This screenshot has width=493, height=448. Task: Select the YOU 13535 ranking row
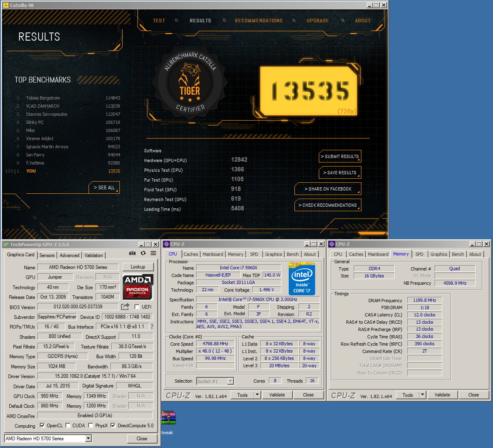(63, 171)
